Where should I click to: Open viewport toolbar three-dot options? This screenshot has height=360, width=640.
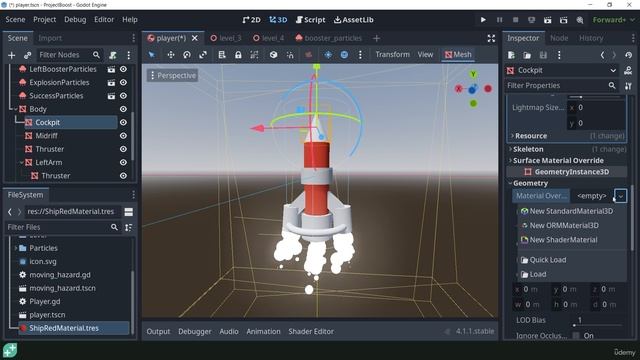click(360, 55)
